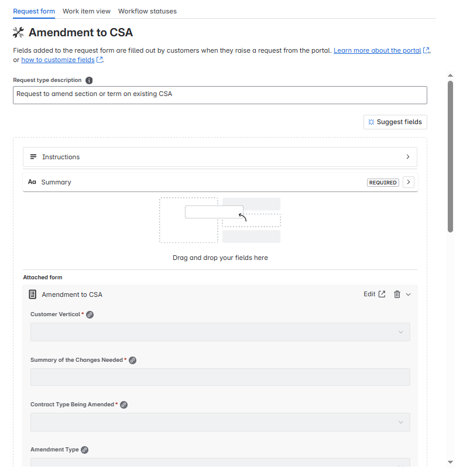Click the lock icon next to Customer Vertical

[x=89, y=314]
